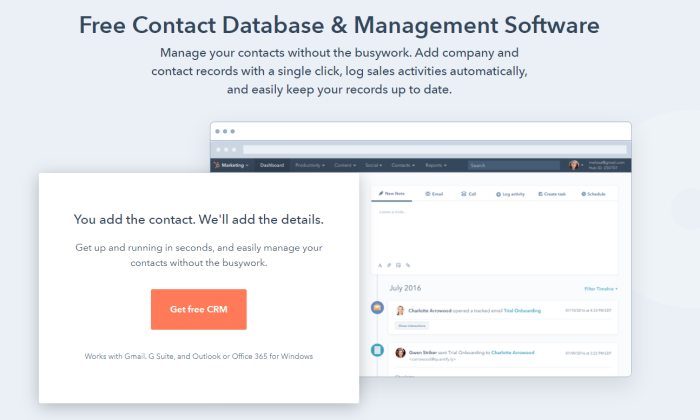The image size is (700, 420).
Task: Click the link icon in note toolbar
Action: (x=408, y=265)
